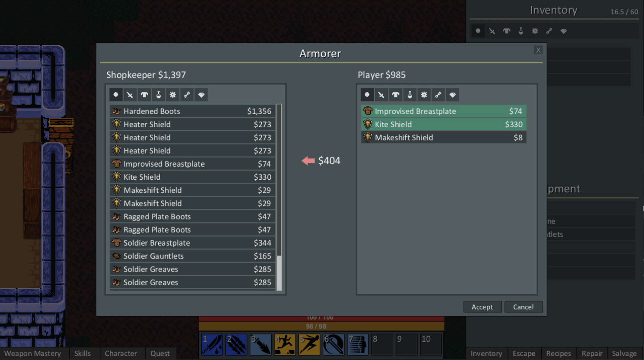644x360 pixels.
Task: Activate hotbar skill slot 1
Action: [x=212, y=344]
